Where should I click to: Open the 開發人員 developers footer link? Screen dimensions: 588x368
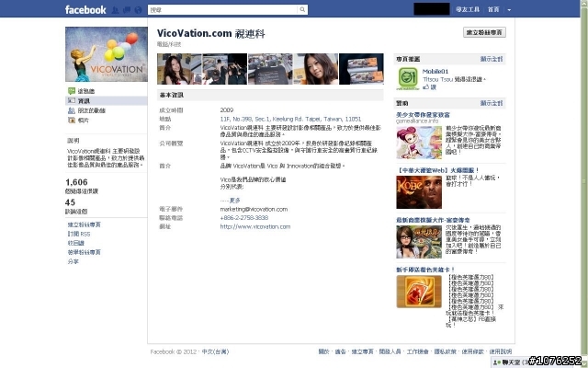(390, 351)
